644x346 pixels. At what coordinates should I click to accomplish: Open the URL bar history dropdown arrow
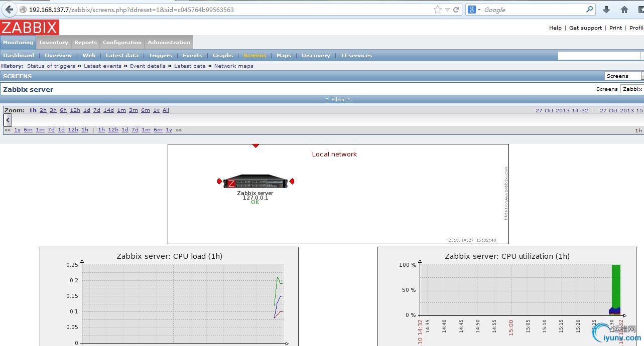pyautogui.click(x=447, y=10)
